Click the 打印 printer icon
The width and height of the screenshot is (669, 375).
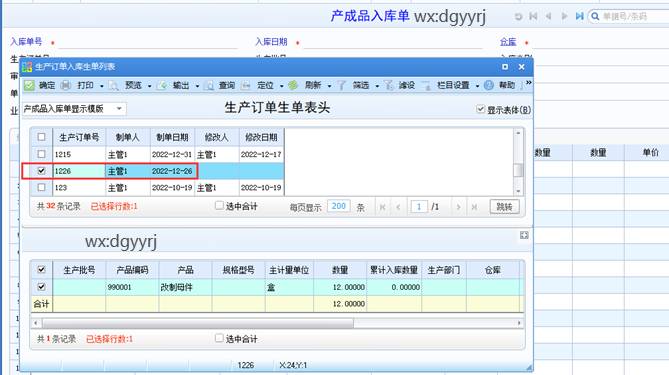65,85
